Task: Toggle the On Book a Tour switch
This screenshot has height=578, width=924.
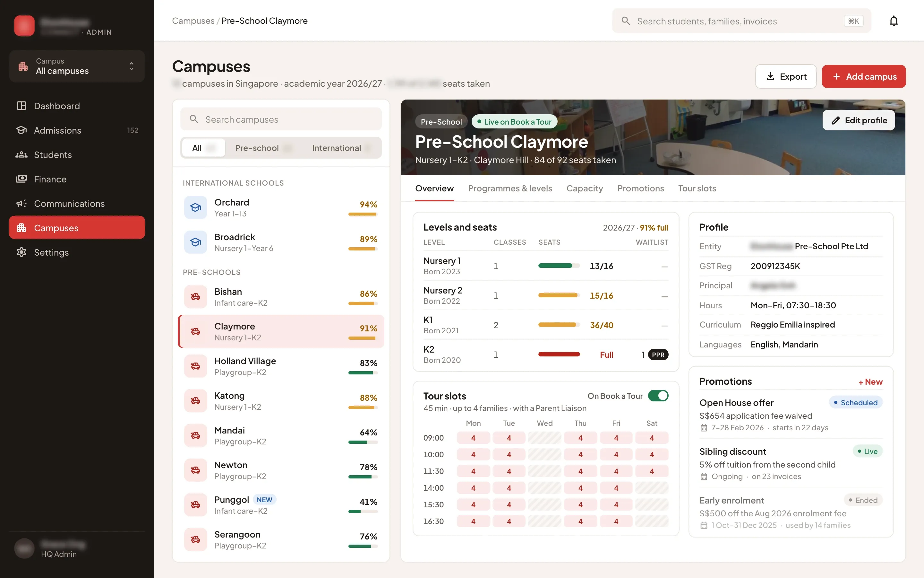Action: coord(658,396)
